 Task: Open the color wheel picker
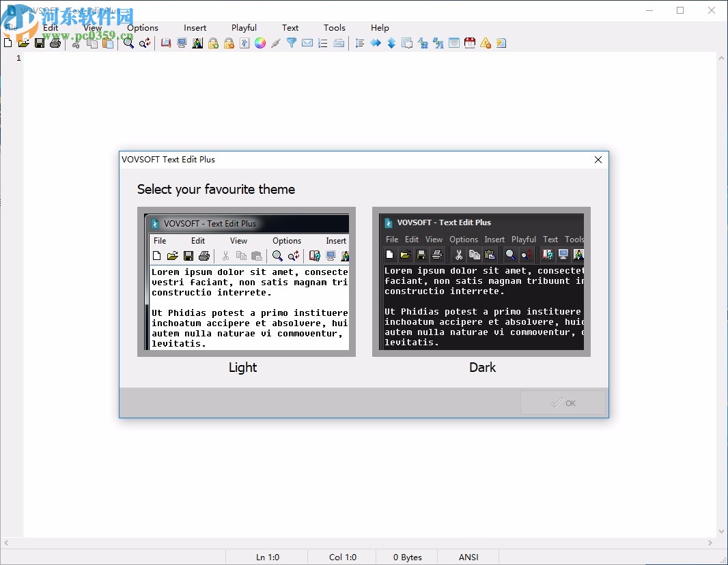pyautogui.click(x=260, y=42)
